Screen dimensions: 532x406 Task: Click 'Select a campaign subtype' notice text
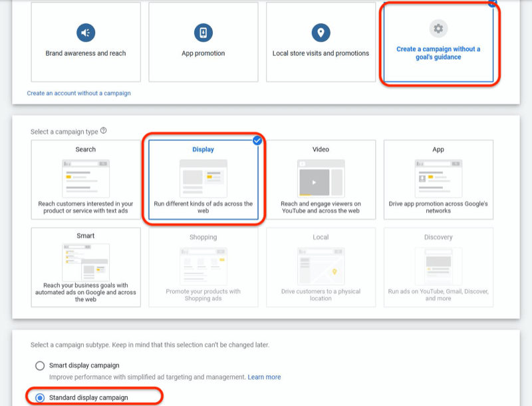click(150, 345)
